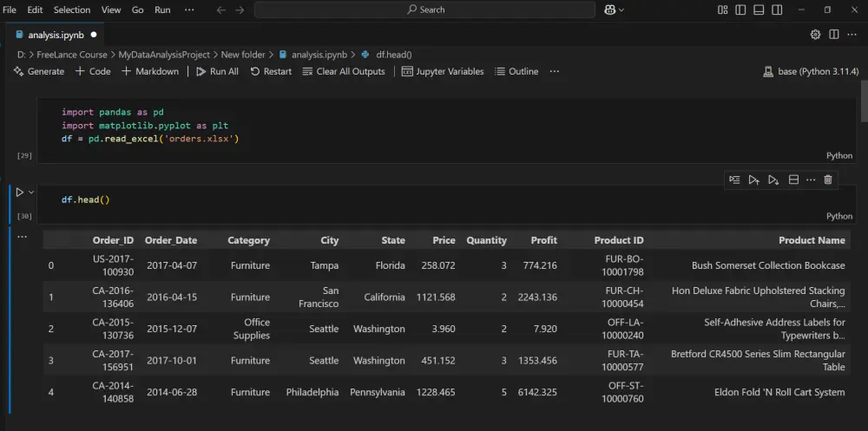The height and width of the screenshot is (431, 868).
Task: Toggle the bottom panel visibility
Action: click(759, 10)
